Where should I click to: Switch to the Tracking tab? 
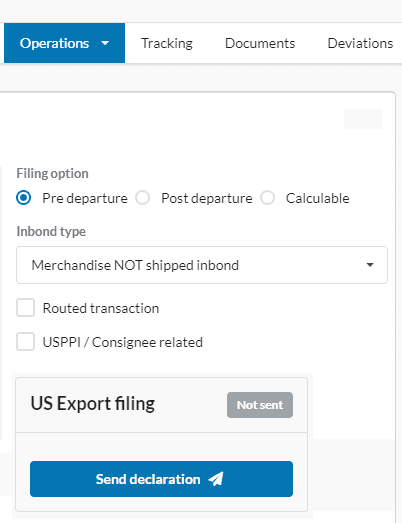167,43
